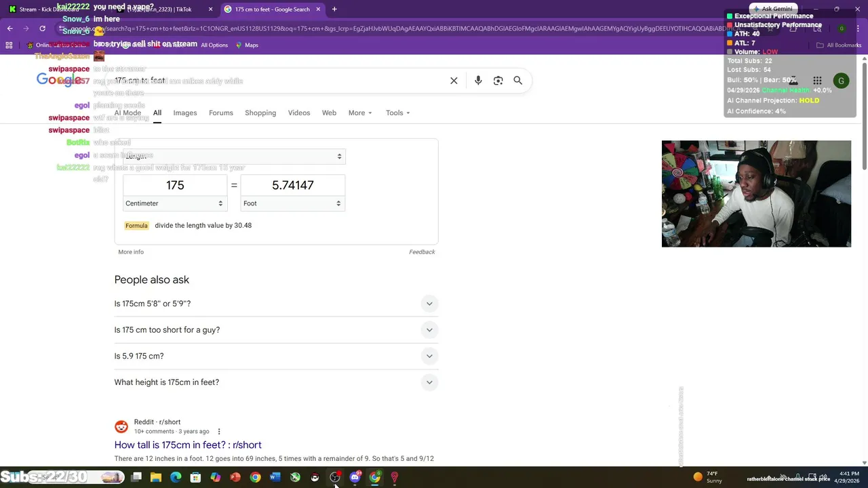Switch to the Web tab
868x488 pixels.
pos(329,113)
